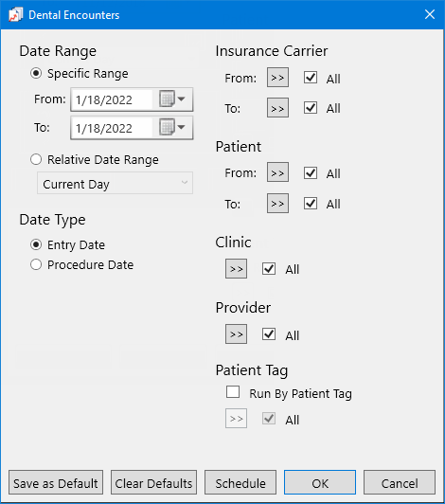
Task: Open the Clinic selector arrows button
Action: (x=236, y=269)
